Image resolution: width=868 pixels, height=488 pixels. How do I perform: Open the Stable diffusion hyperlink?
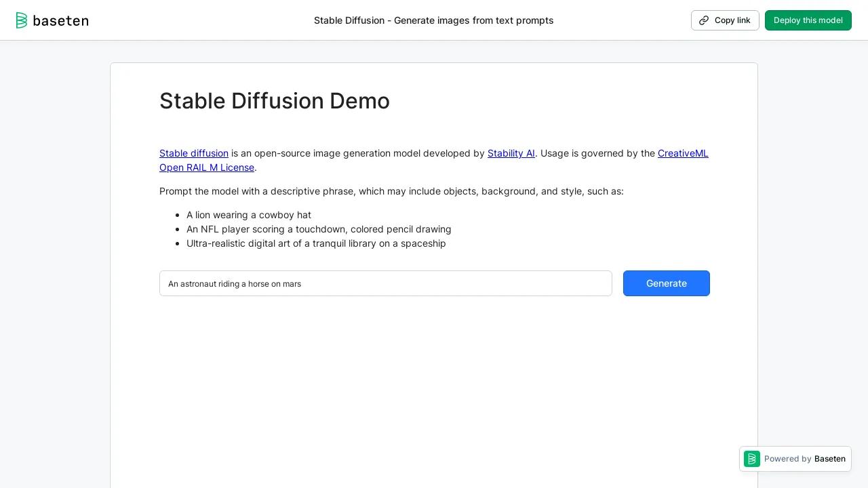point(194,153)
